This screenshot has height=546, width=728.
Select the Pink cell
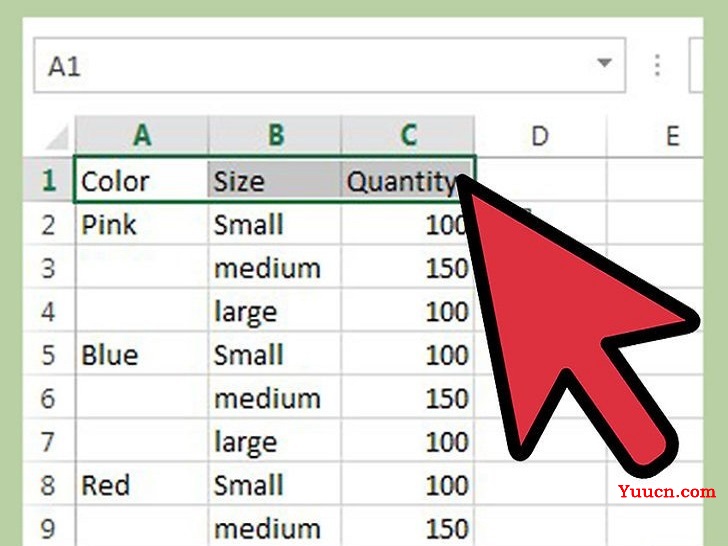click(141, 224)
